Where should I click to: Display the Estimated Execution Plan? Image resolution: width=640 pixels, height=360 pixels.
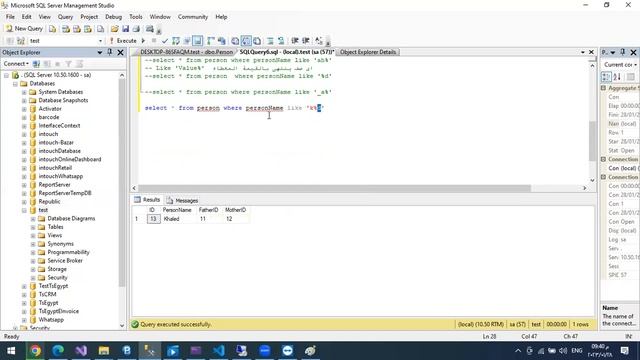[176, 41]
